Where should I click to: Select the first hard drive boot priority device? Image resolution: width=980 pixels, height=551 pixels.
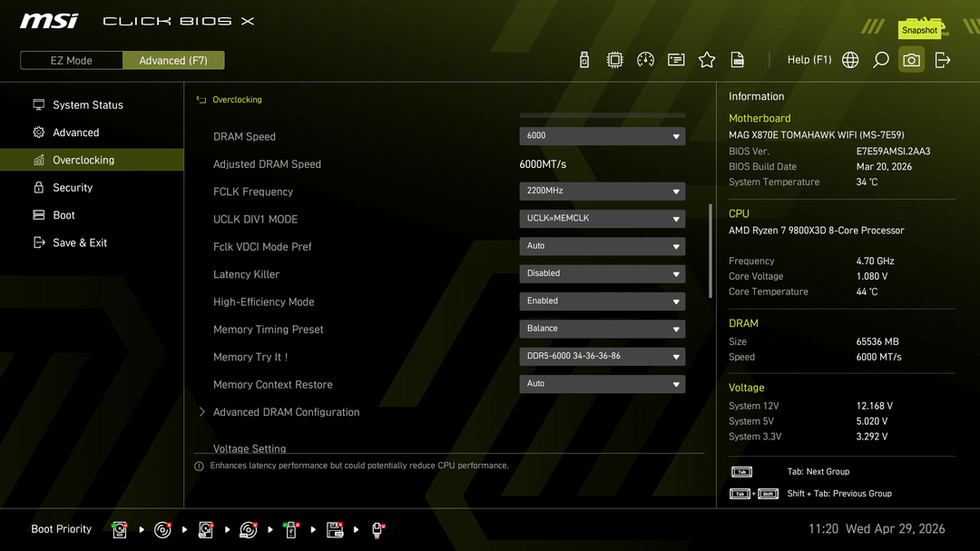click(x=119, y=529)
